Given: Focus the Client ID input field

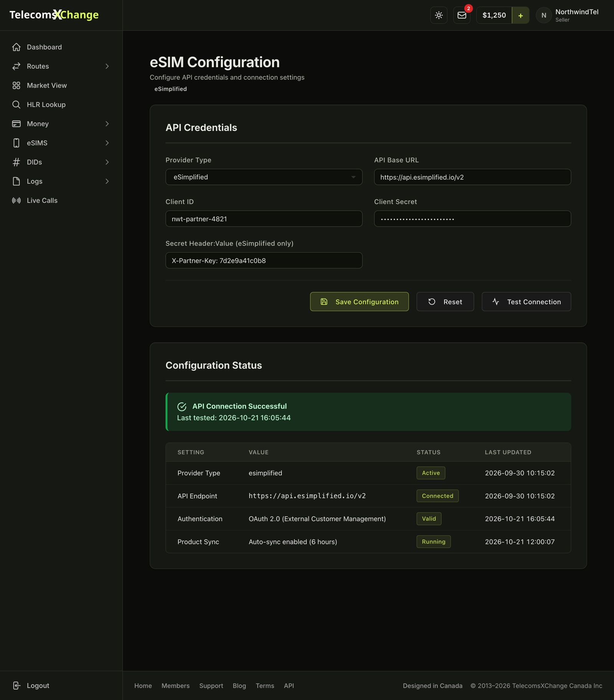Looking at the screenshot, I should 264,219.
